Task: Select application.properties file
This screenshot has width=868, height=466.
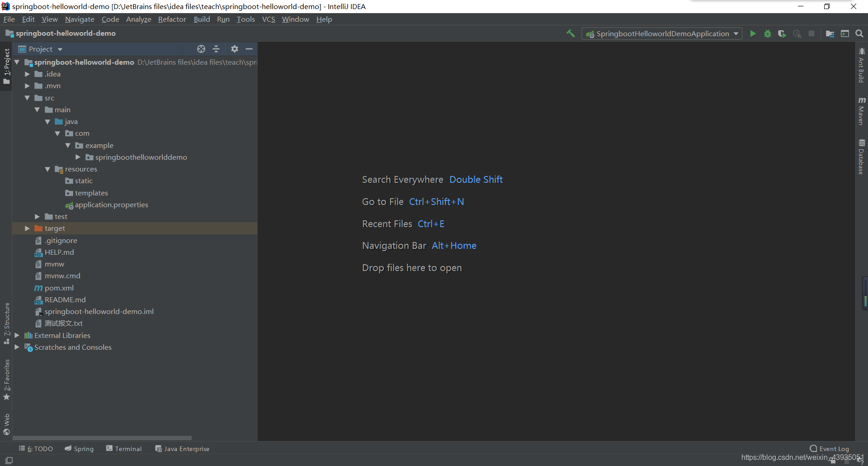Action: pyautogui.click(x=107, y=204)
